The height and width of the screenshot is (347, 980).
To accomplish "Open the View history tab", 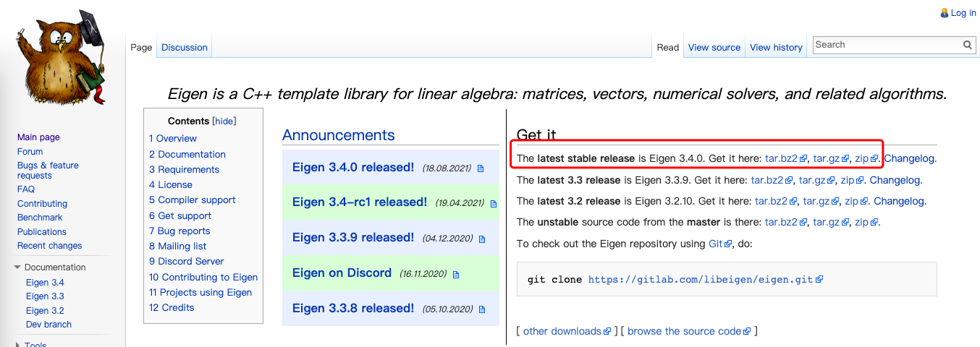I will coord(776,48).
